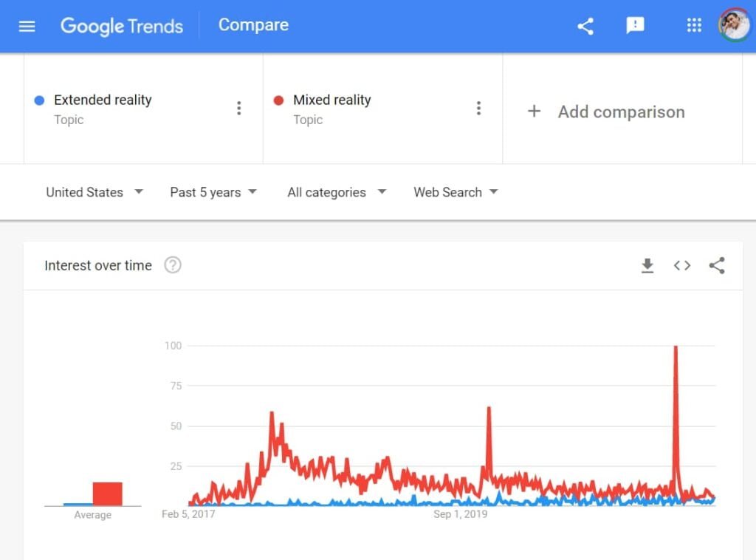Viewport: 756px width, 560px height.
Task: Click the Google Trends logo
Action: 122,26
